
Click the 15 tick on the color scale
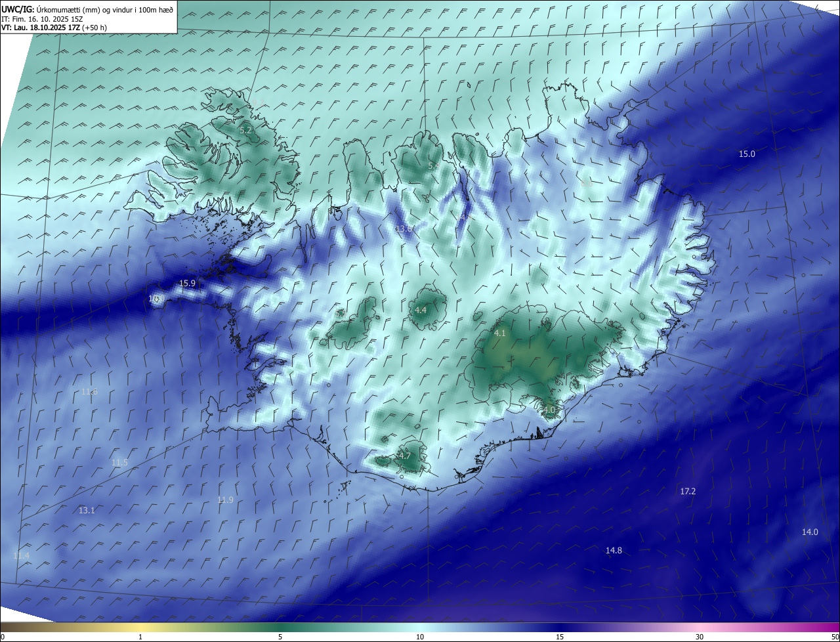tap(560, 637)
